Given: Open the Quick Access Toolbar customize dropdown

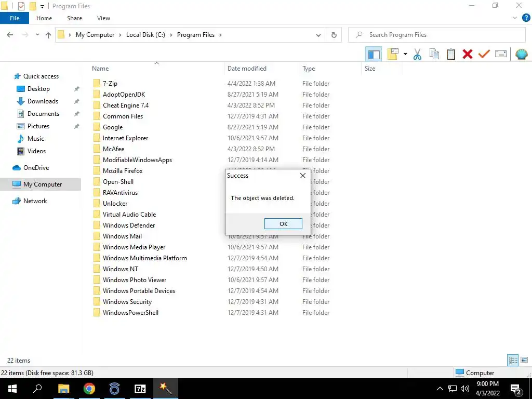Looking at the screenshot, I should pos(43,6).
